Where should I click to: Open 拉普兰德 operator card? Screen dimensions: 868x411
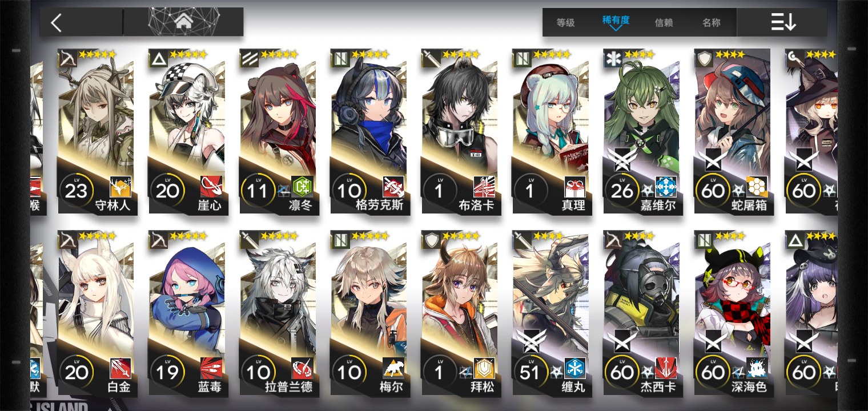(x=278, y=313)
